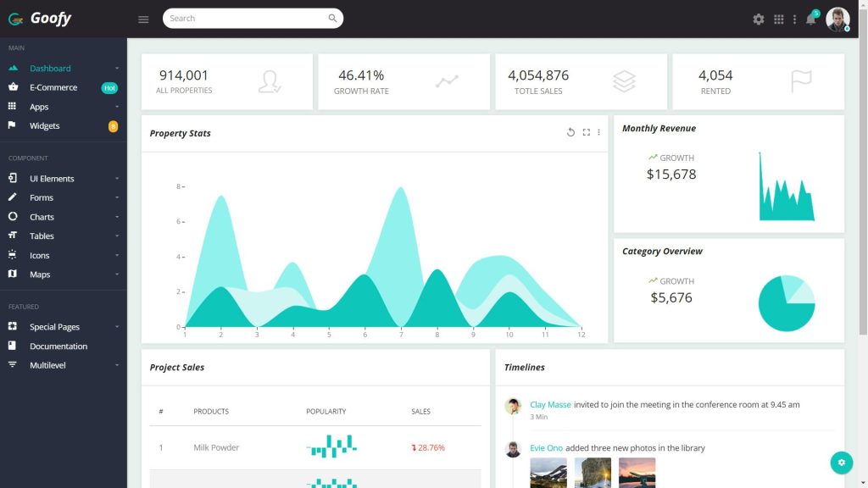Viewport: 868px width, 488px height.
Task: Expand the Charts section in the sidebar
Action: [x=44, y=216]
